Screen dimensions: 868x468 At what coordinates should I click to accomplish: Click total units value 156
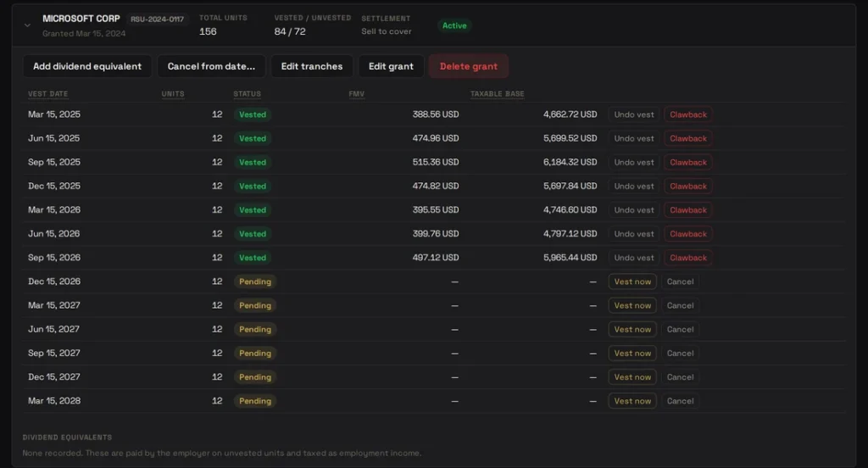(x=208, y=31)
